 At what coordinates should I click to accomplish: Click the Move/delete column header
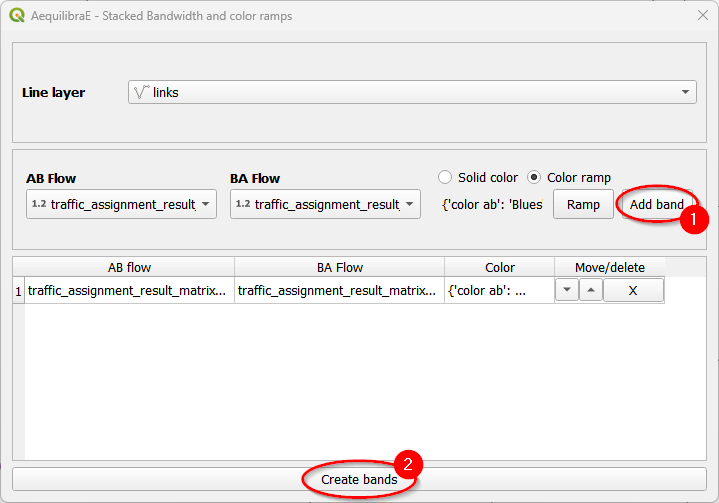point(610,267)
